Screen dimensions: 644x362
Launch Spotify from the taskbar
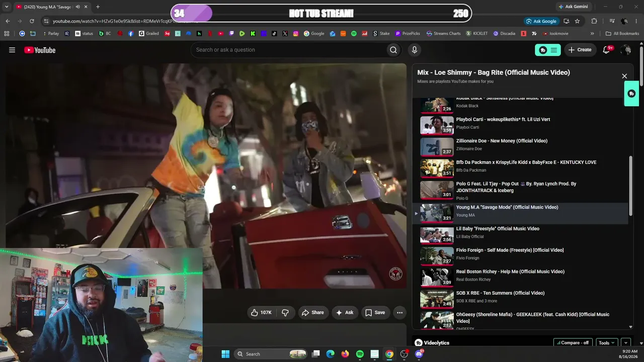(x=360, y=354)
